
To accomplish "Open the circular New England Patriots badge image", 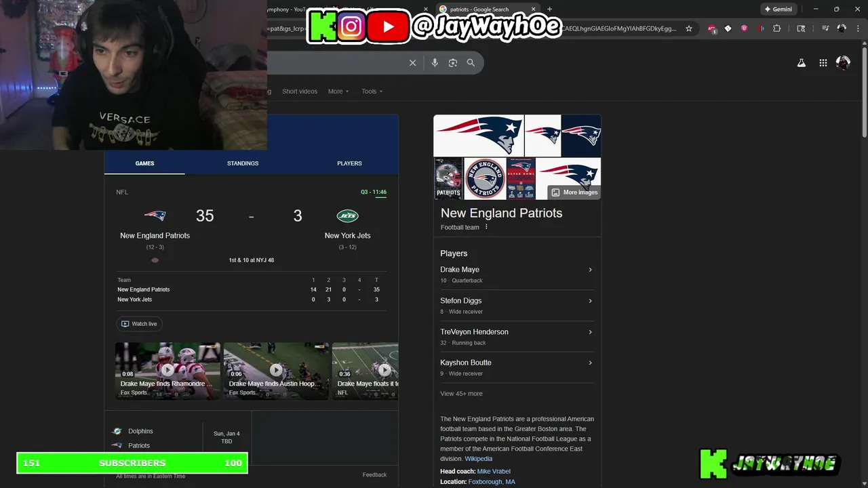I will (485, 179).
